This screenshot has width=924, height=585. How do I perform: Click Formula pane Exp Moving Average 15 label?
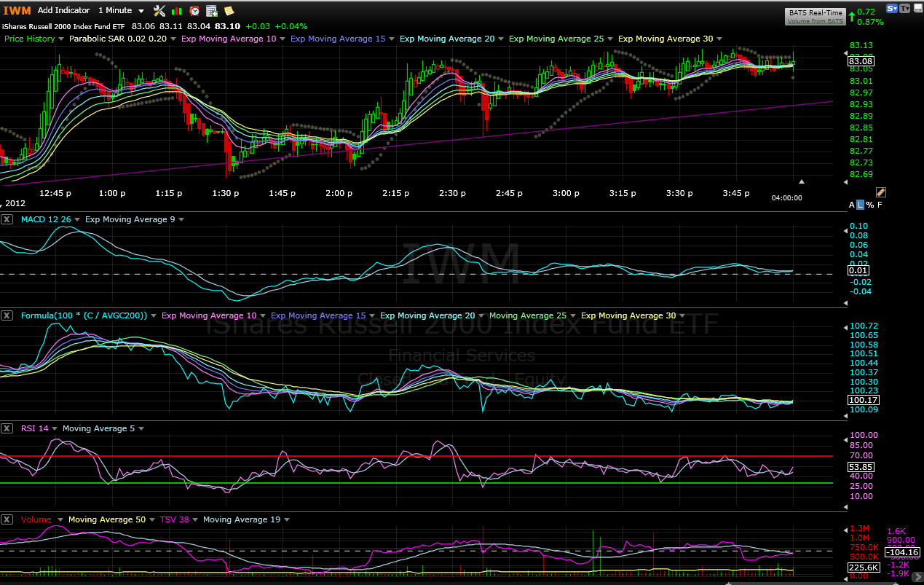318,315
